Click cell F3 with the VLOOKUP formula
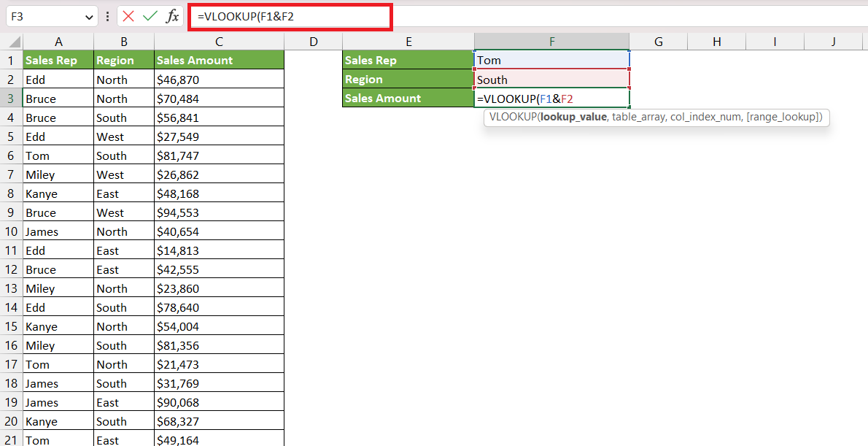Viewport: 868px width, 446px height. pyautogui.click(x=552, y=99)
